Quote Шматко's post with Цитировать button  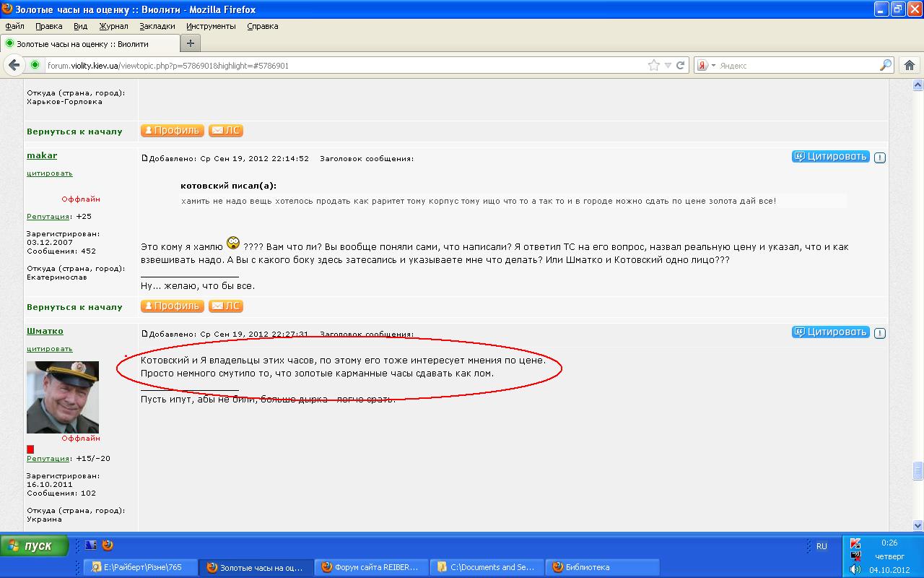click(x=831, y=332)
